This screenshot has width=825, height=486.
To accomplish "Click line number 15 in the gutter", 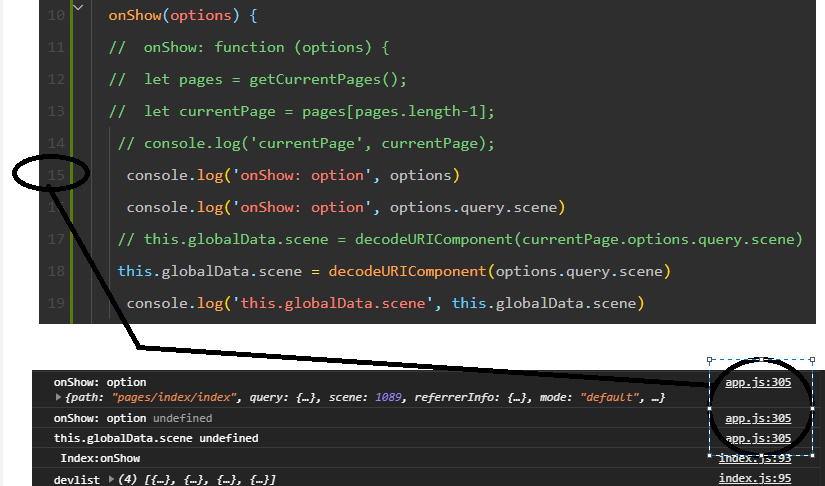I will (56, 175).
